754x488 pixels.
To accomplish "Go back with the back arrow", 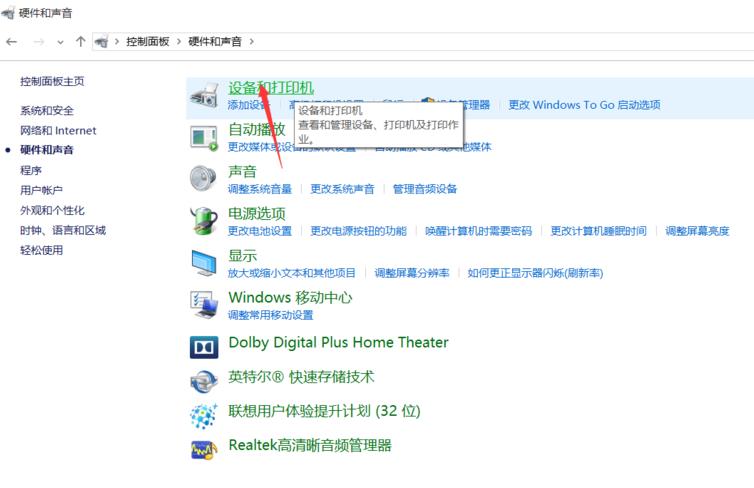I will tap(12, 42).
